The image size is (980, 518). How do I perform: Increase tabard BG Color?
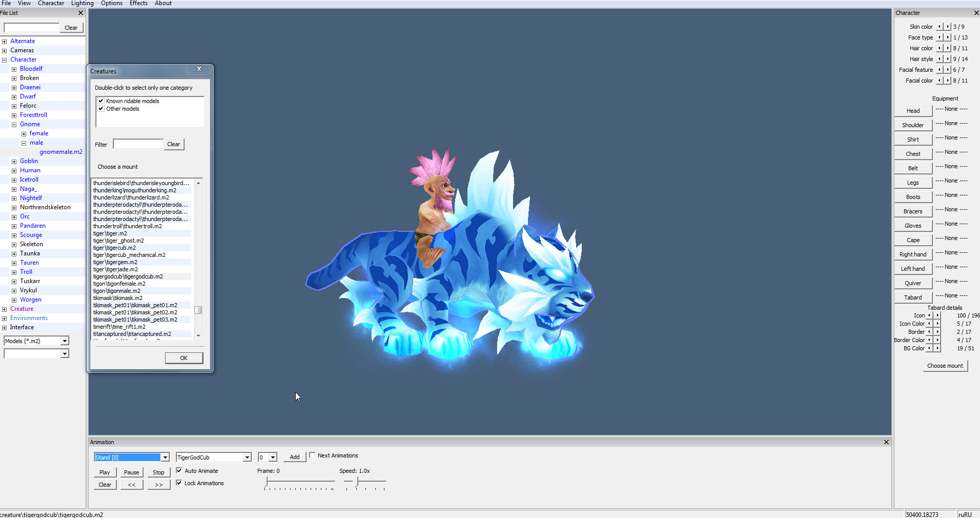coord(937,348)
